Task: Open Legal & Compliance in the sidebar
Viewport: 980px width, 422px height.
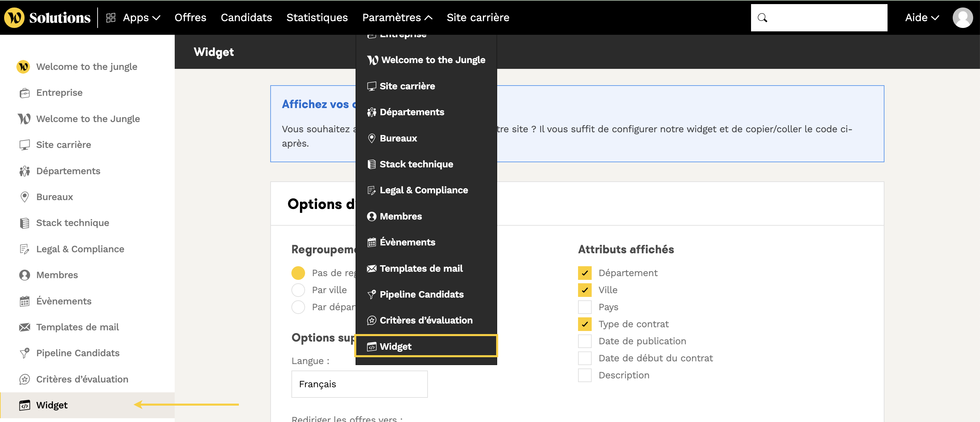Action: pos(80,249)
